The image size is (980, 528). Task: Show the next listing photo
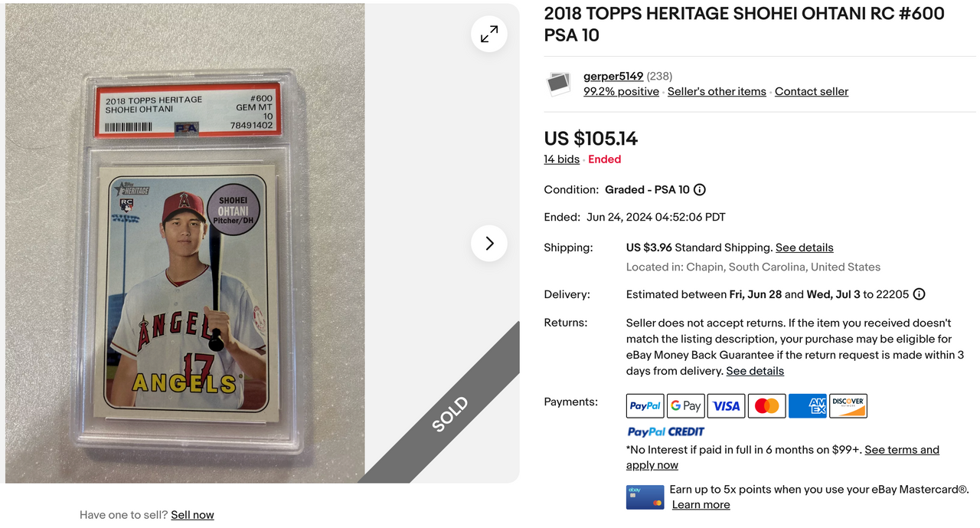click(489, 243)
